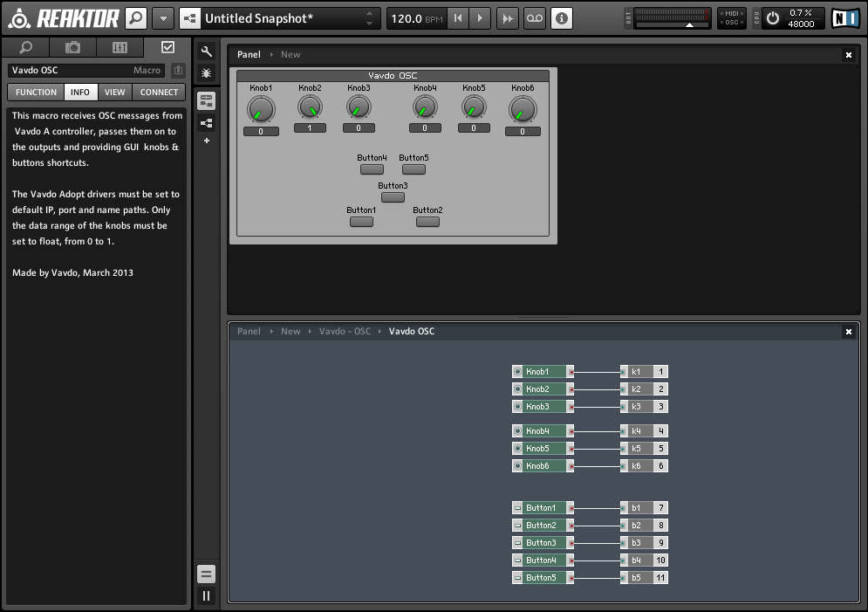This screenshot has height=612, width=868.
Task: Toggle Button5 on the panel
Action: coord(413,169)
